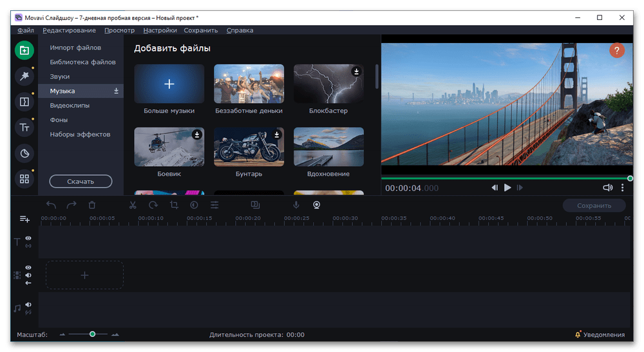The image size is (644, 352).
Task: Open the Titles tool in left sidebar
Action: [x=24, y=127]
